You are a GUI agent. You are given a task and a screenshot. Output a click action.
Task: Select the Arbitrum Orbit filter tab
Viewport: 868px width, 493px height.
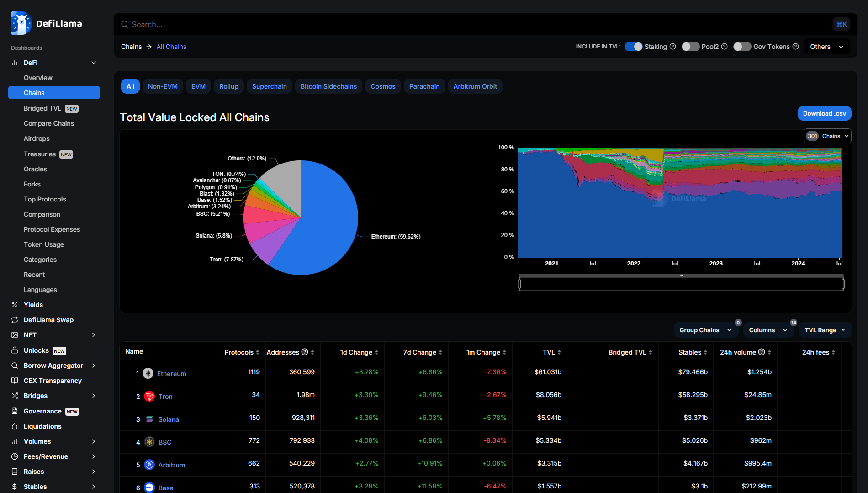click(x=475, y=86)
